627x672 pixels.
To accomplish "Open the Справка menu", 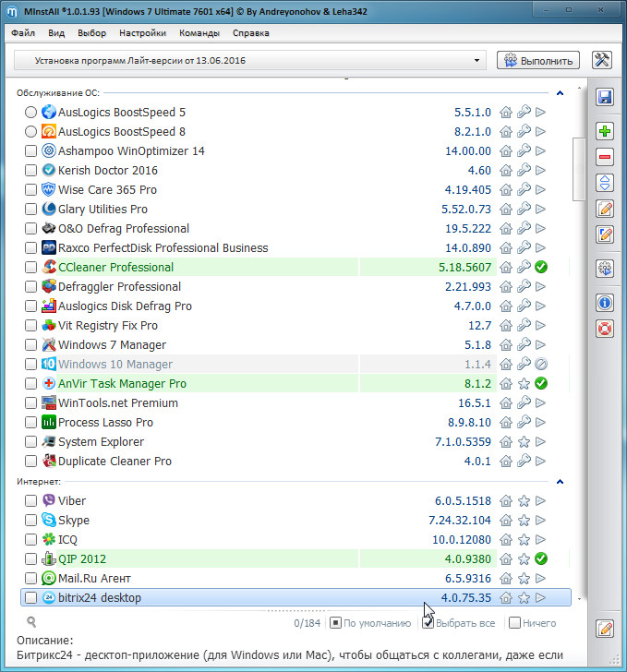I will tap(251, 33).
